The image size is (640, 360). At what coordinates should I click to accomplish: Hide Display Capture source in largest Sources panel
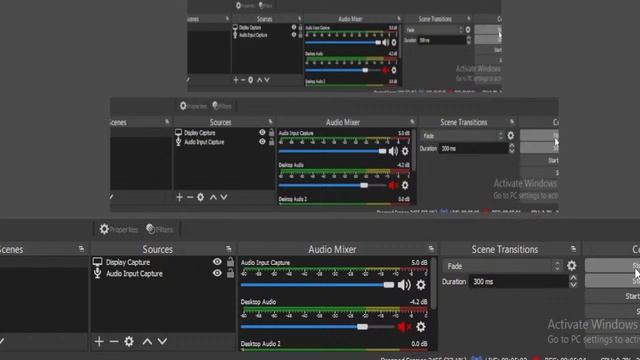(x=217, y=262)
